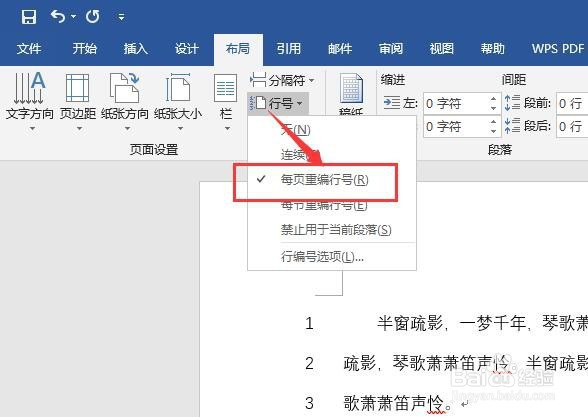Viewport: 588px width, 417px height.
Task: Open the Undo history dropdown arrow
Action: (x=74, y=16)
